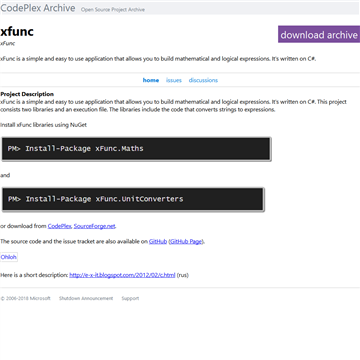This screenshot has width=360, height=360.
Task: Open the Shutdown Announcement footer link
Action: pyautogui.click(x=86, y=298)
